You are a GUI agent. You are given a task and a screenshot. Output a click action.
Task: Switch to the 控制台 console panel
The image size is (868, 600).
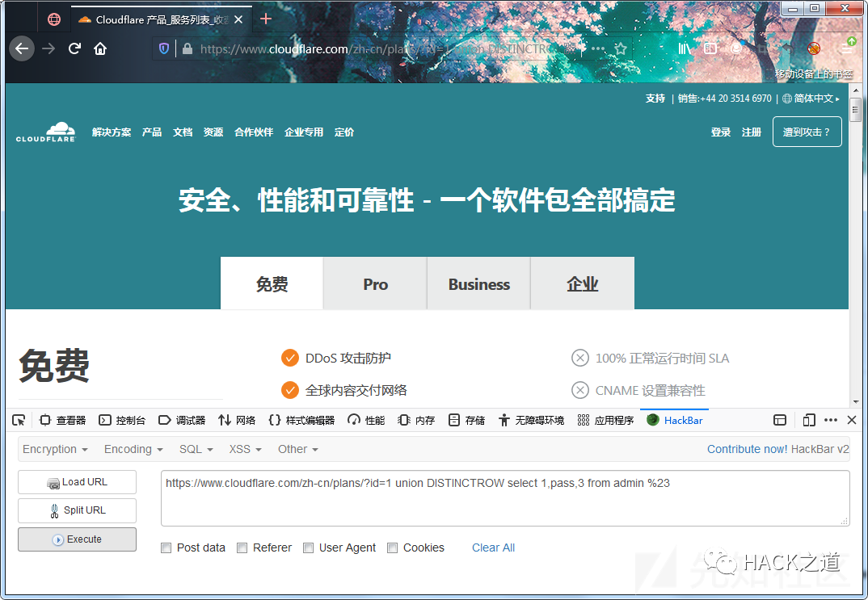122,420
